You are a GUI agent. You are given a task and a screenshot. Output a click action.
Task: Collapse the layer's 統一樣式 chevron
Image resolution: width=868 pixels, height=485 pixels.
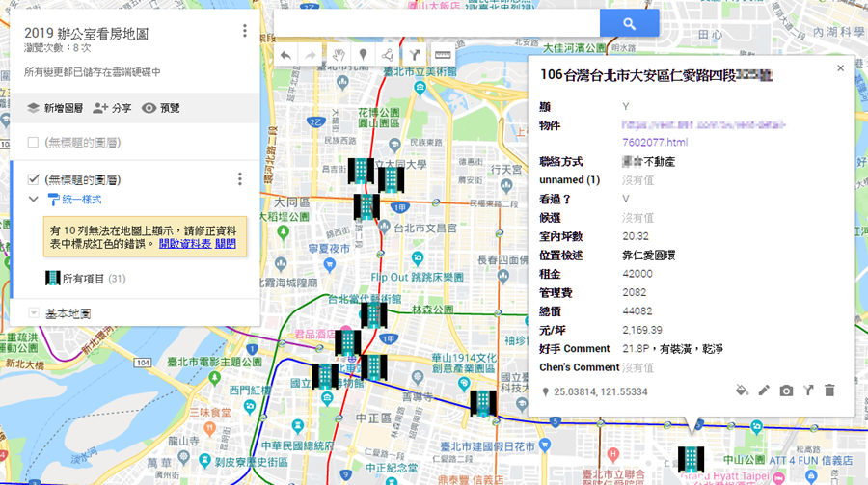pyautogui.click(x=34, y=200)
